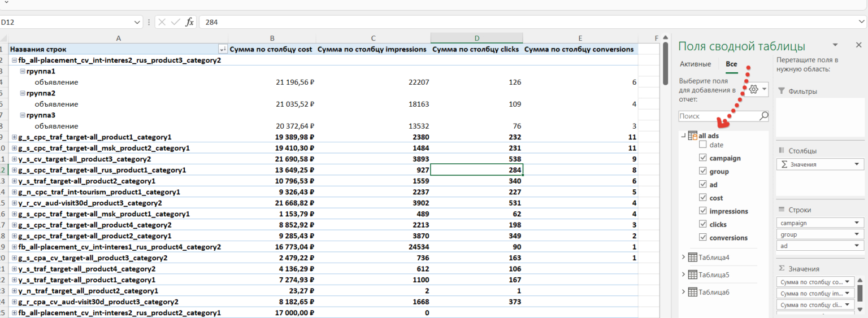Click the magnifier icon in field search
Viewport: 868px width, 318px height.
(x=763, y=116)
